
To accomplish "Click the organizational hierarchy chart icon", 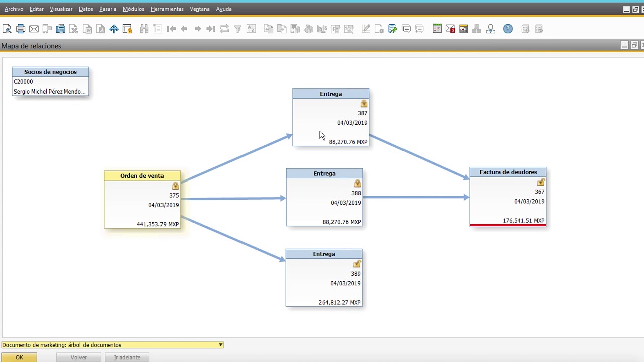I will click(477, 29).
